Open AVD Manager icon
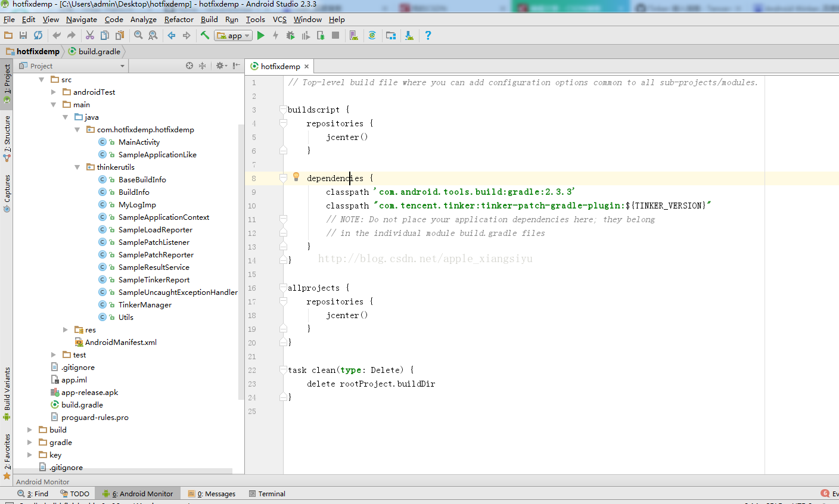Image resolution: width=839 pixels, height=504 pixels. (x=354, y=36)
